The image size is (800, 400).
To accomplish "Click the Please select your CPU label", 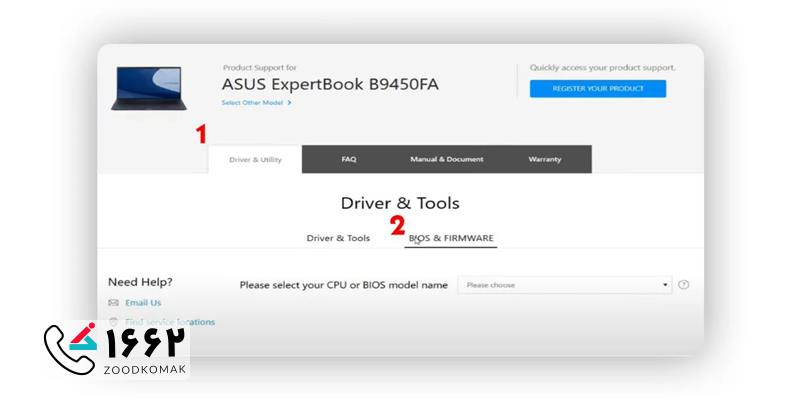I will 343,285.
